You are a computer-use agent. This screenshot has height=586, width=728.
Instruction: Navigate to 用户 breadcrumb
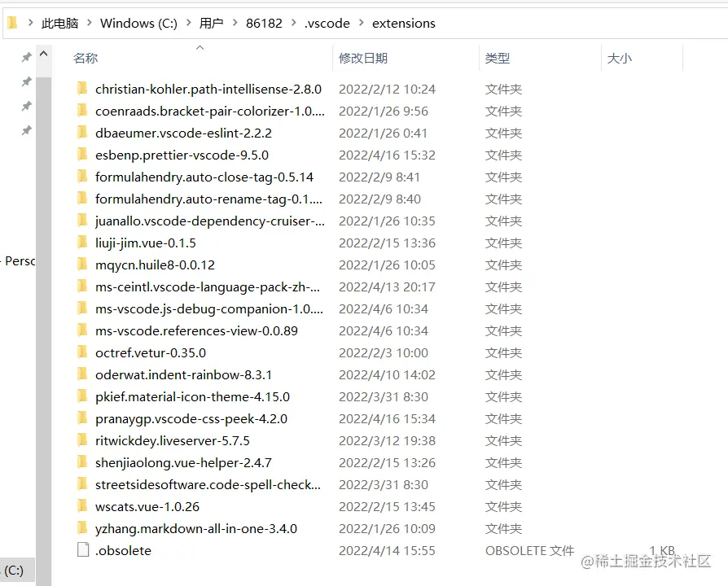click(212, 23)
